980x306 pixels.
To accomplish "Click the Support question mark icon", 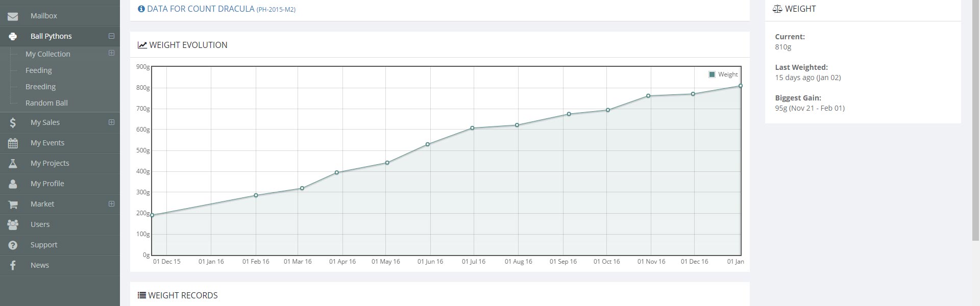I will pos(13,245).
